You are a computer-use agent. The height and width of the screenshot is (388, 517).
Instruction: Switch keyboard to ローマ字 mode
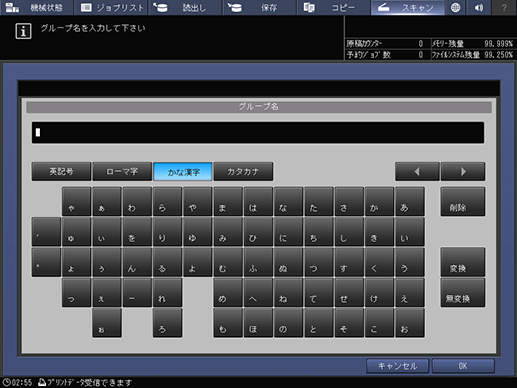pos(122,172)
